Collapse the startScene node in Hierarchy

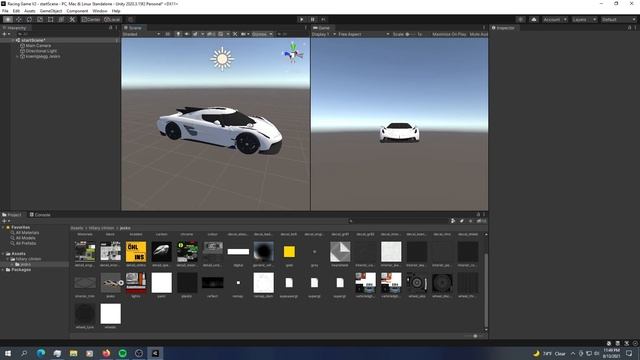pos(13,40)
